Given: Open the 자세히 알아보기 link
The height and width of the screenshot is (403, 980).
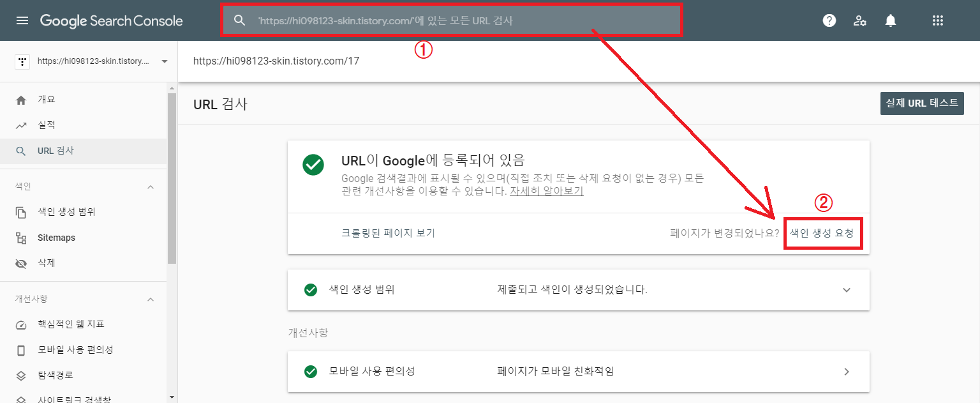Looking at the screenshot, I should (x=546, y=191).
